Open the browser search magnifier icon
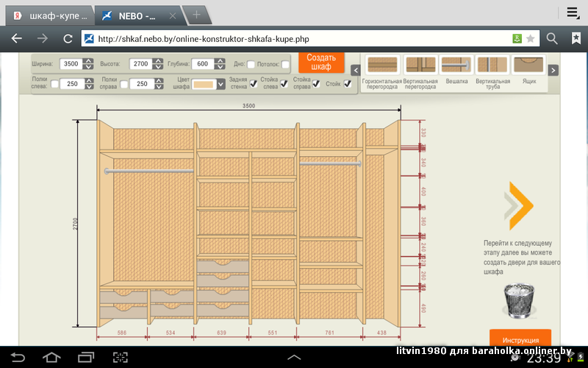This screenshot has width=588, height=368. pyautogui.click(x=552, y=38)
